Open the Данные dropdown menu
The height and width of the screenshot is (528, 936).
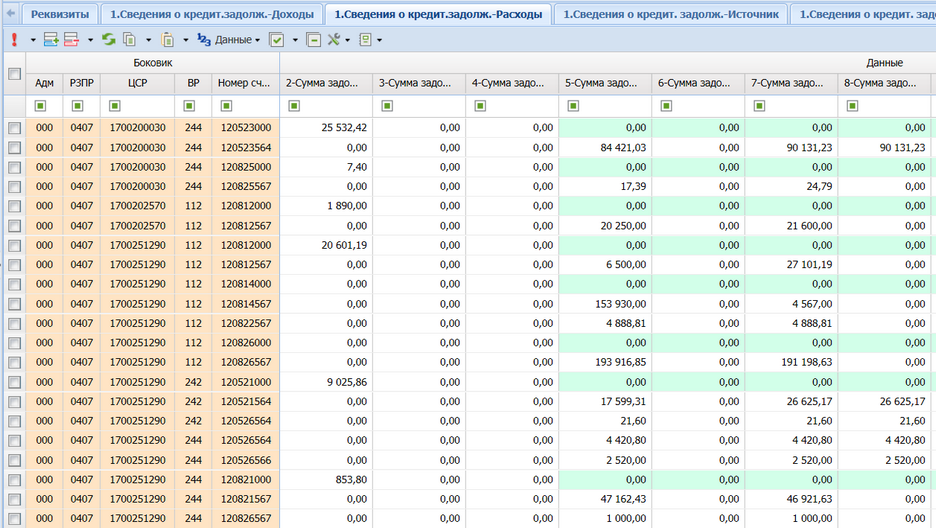[x=237, y=40]
